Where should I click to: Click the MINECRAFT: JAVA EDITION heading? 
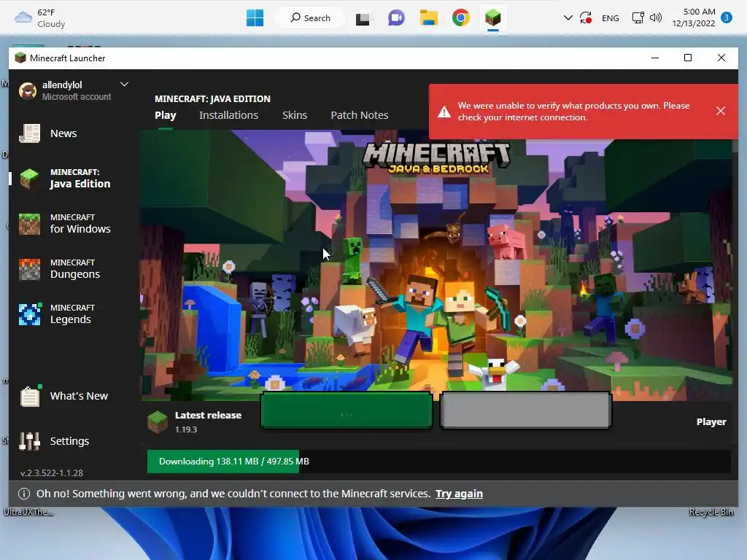point(212,98)
